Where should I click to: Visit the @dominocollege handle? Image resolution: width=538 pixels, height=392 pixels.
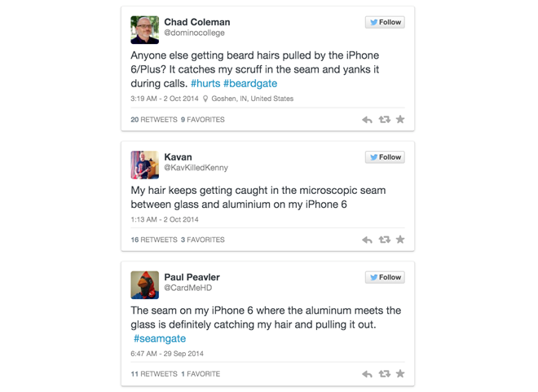coord(194,33)
